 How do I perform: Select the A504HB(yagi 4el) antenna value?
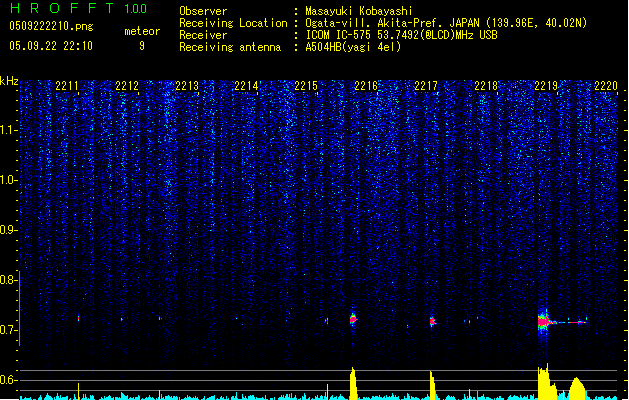[x=353, y=47]
